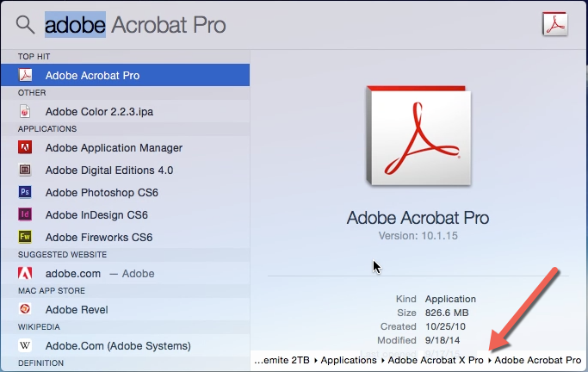The height and width of the screenshot is (372, 588).
Task: Select Adobe Fireworks CS6 result
Action: [x=125, y=237]
